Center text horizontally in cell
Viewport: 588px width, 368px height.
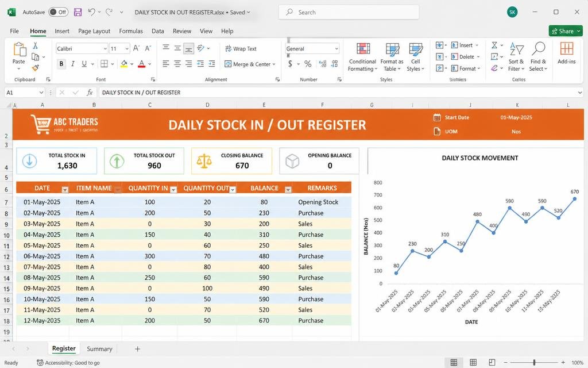click(x=177, y=64)
